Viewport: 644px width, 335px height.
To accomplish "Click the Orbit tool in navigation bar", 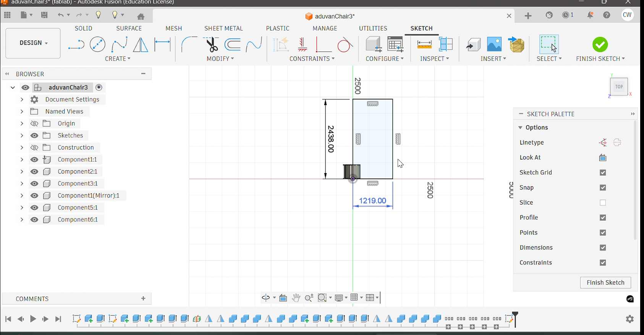I will tap(266, 298).
